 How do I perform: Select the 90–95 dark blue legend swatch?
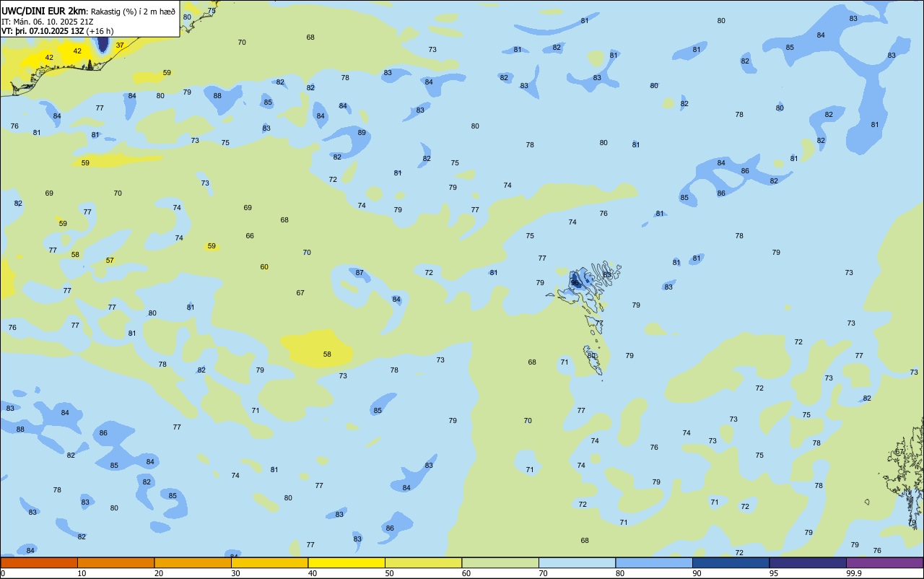(x=731, y=562)
